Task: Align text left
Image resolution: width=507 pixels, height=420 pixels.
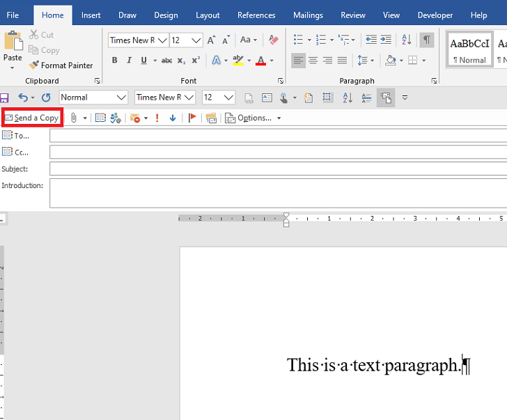Action: click(299, 61)
